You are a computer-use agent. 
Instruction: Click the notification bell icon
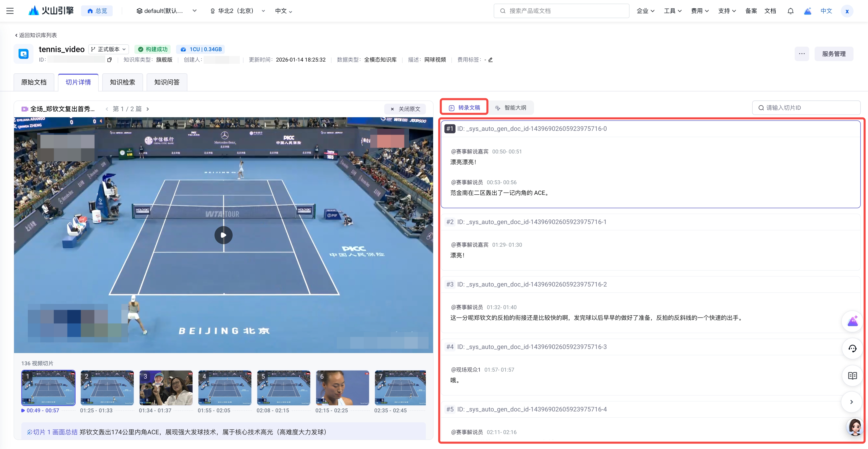(x=791, y=11)
